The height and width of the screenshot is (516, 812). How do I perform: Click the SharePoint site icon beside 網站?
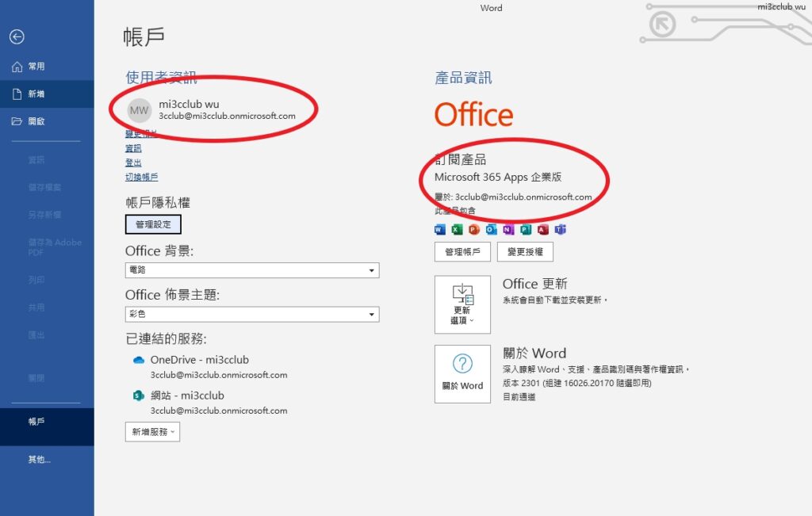click(x=138, y=396)
